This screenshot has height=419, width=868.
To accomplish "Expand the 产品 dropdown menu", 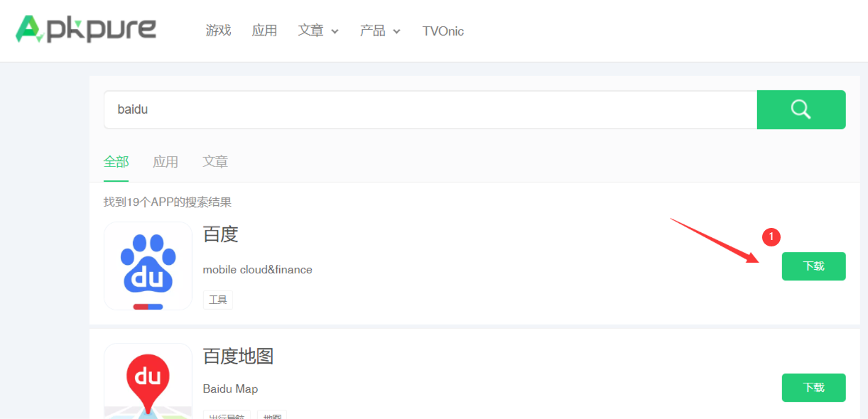I will point(380,31).
